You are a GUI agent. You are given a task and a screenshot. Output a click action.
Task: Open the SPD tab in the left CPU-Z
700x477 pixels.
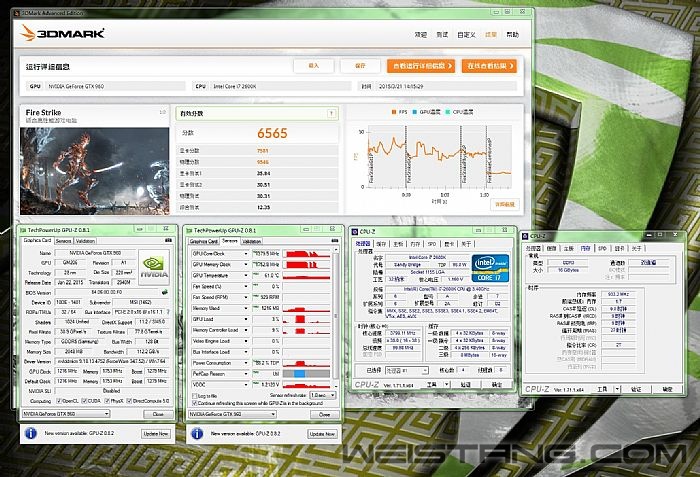pyautogui.click(x=430, y=243)
